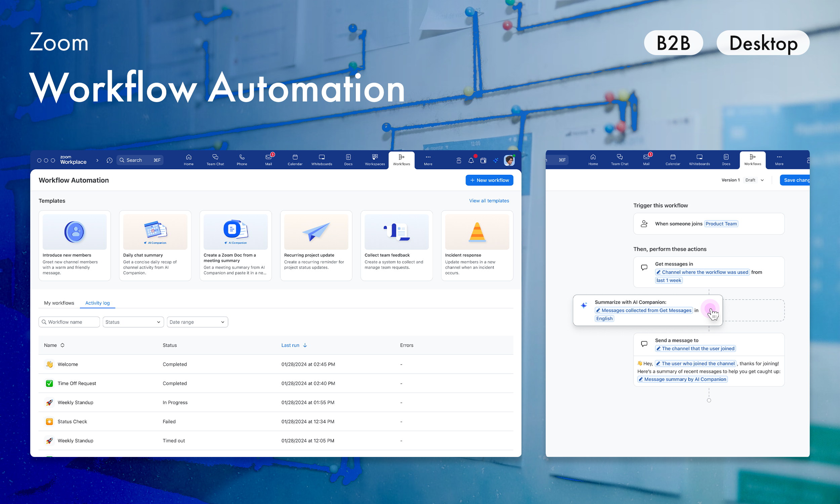This screenshot has width=840, height=504.
Task: Click the add step circle below workflow
Action: [x=709, y=400]
